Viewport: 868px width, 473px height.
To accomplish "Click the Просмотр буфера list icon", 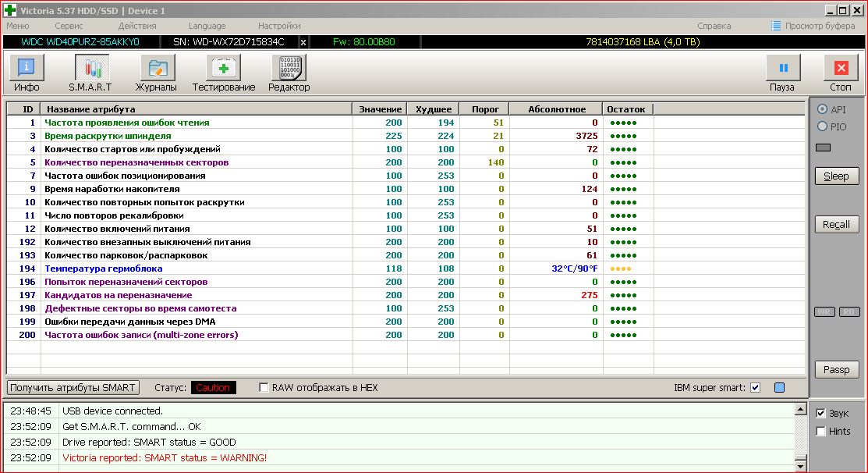I will pyautogui.click(x=776, y=26).
